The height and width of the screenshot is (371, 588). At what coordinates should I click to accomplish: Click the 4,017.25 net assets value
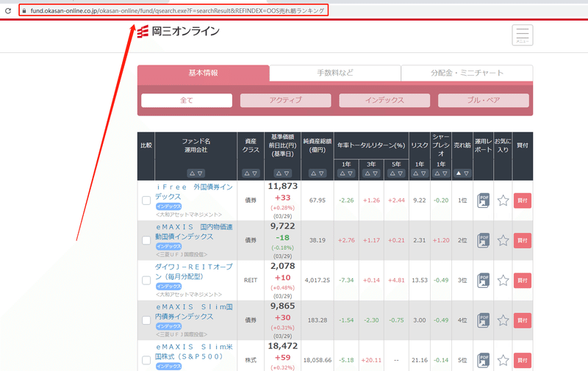click(318, 281)
